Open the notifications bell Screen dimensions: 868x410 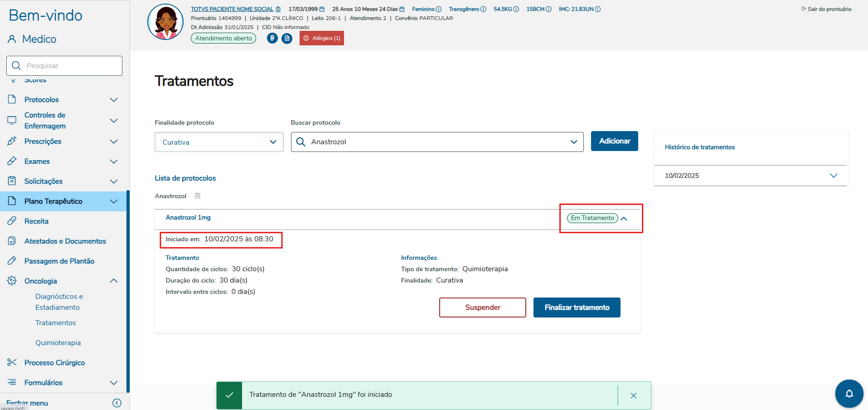[849, 393]
